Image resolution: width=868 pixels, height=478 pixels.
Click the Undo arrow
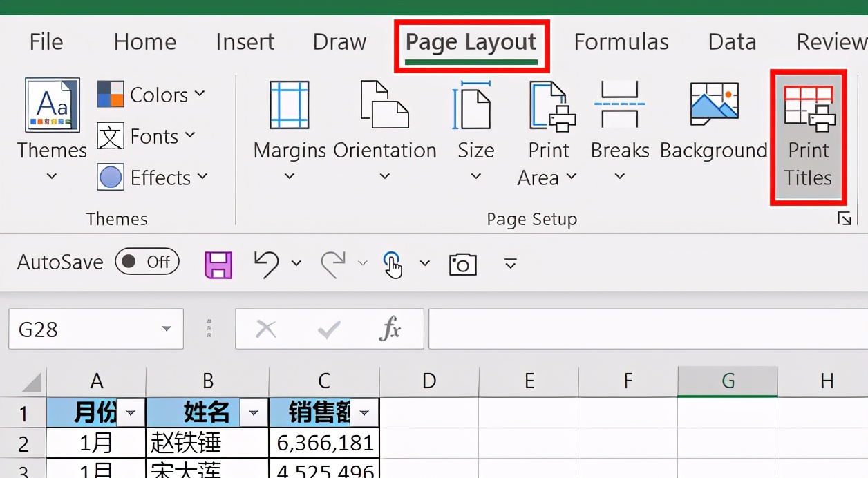[267, 263]
